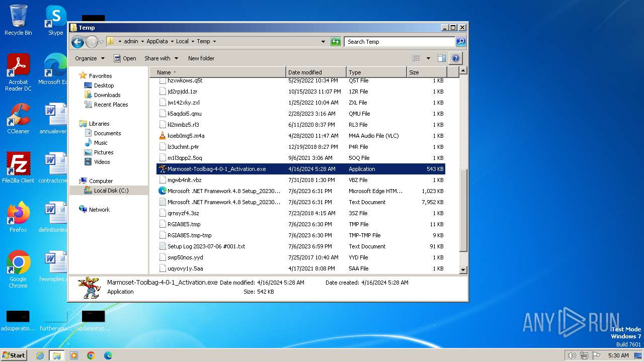Sort by the Type column header
This screenshot has height=362, width=644.
376,72
